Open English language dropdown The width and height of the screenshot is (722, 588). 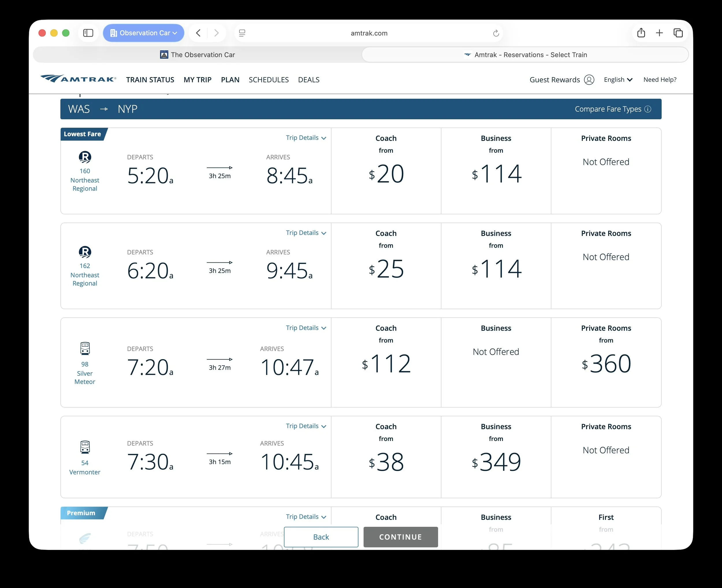coord(618,80)
